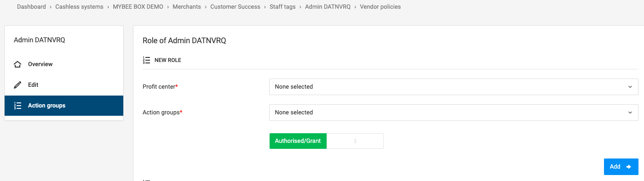Open the Overview sidebar item
This screenshot has width=644, height=181.
[x=64, y=64]
